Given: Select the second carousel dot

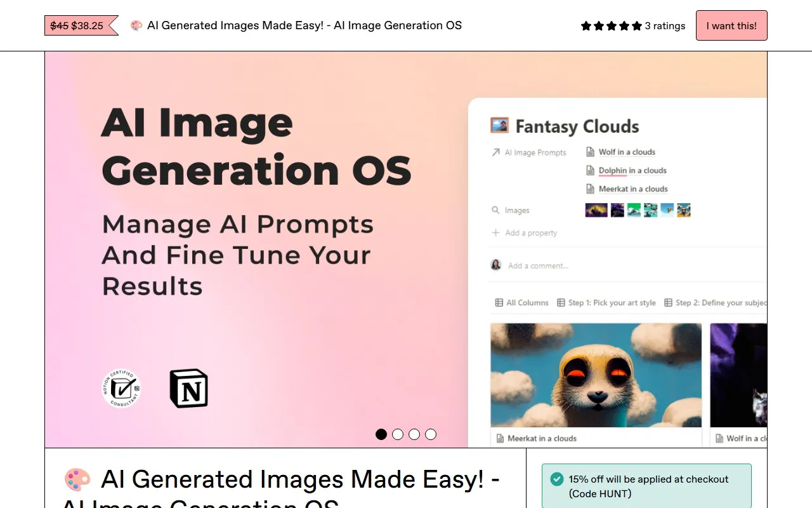Looking at the screenshot, I should tap(398, 434).
